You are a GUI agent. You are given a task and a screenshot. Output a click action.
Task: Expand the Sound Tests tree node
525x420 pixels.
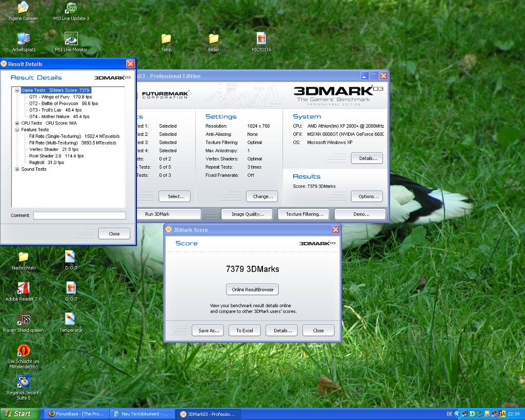[17, 169]
